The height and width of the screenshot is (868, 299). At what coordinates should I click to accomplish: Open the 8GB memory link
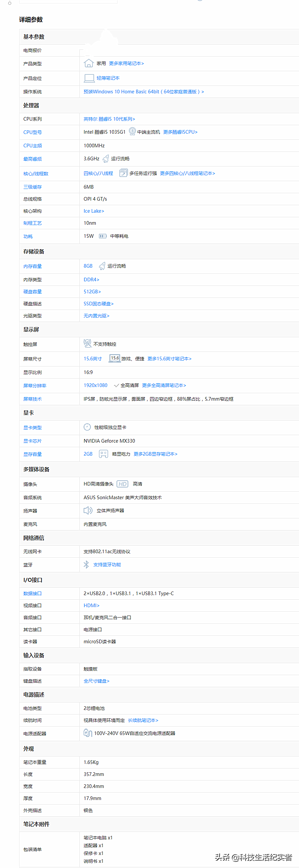click(x=88, y=266)
